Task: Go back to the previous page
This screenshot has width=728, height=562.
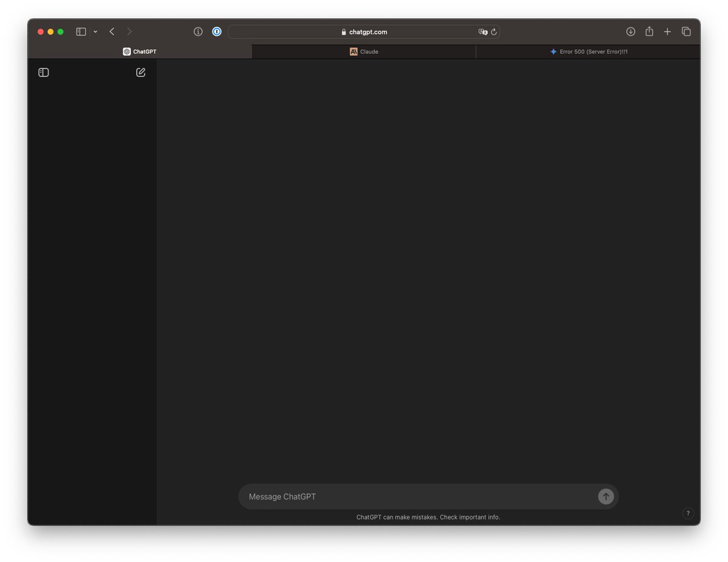Action: [x=112, y=32]
